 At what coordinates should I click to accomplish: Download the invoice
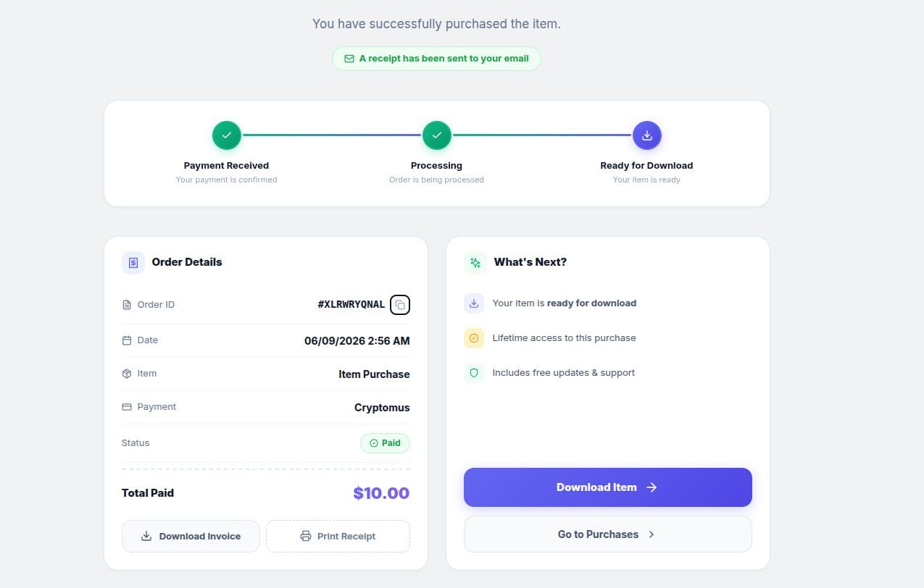tap(191, 537)
